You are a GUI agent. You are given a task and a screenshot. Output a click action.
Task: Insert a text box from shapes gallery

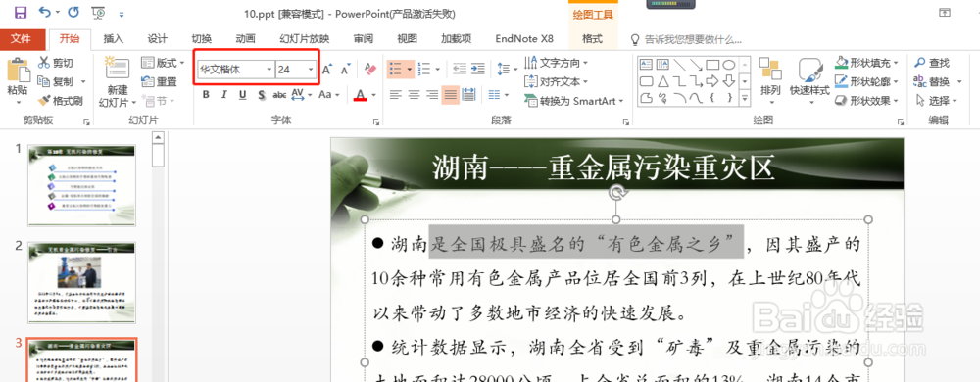647,65
